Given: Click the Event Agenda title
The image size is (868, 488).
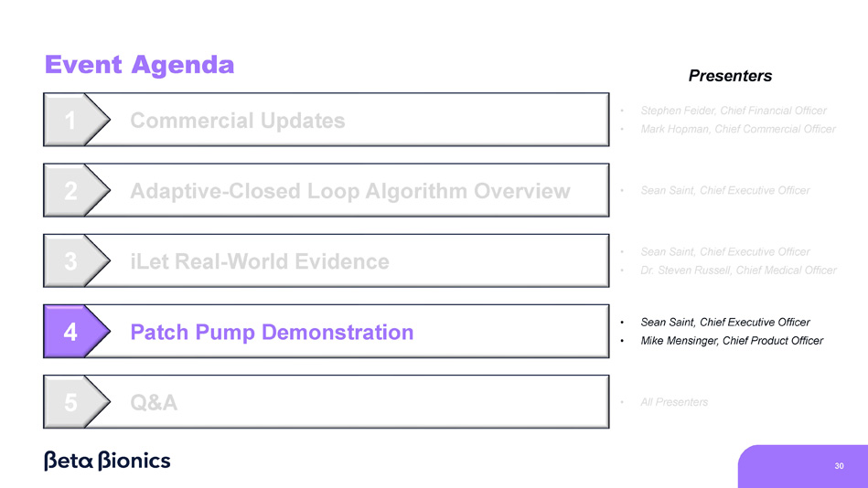Looking at the screenshot, I should [139, 65].
